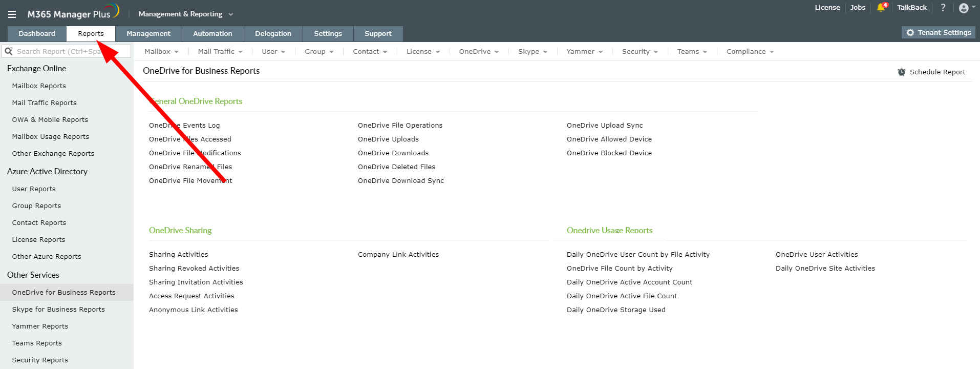Switch to the Dashboard tab
The image size is (980, 369).
(x=37, y=34)
